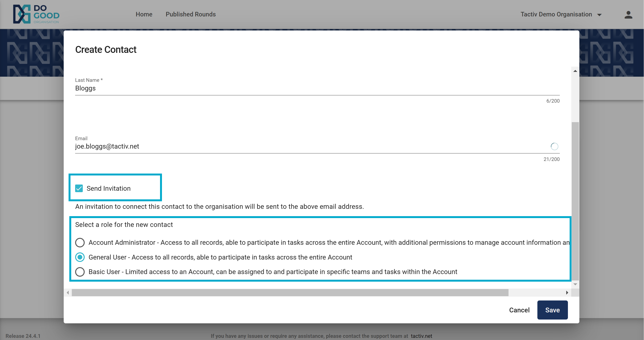Select the Account Administrator role

tap(80, 243)
